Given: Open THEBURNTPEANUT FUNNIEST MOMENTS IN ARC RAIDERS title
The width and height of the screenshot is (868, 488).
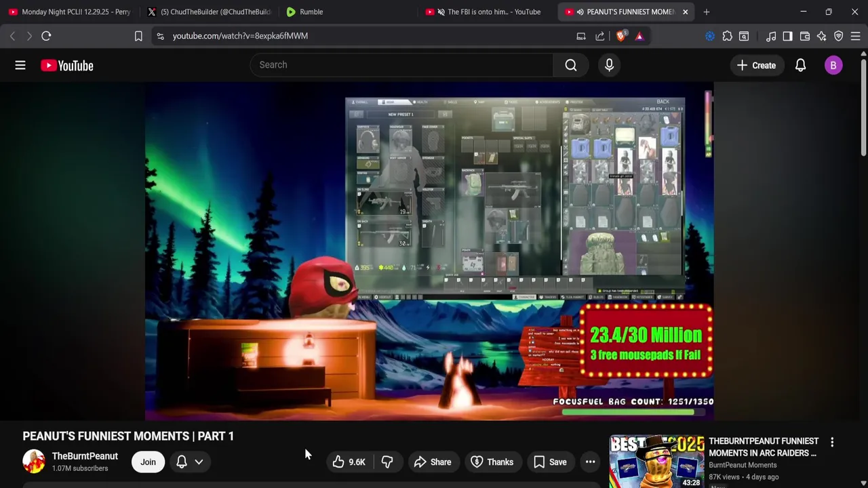Looking at the screenshot, I should pos(764,447).
